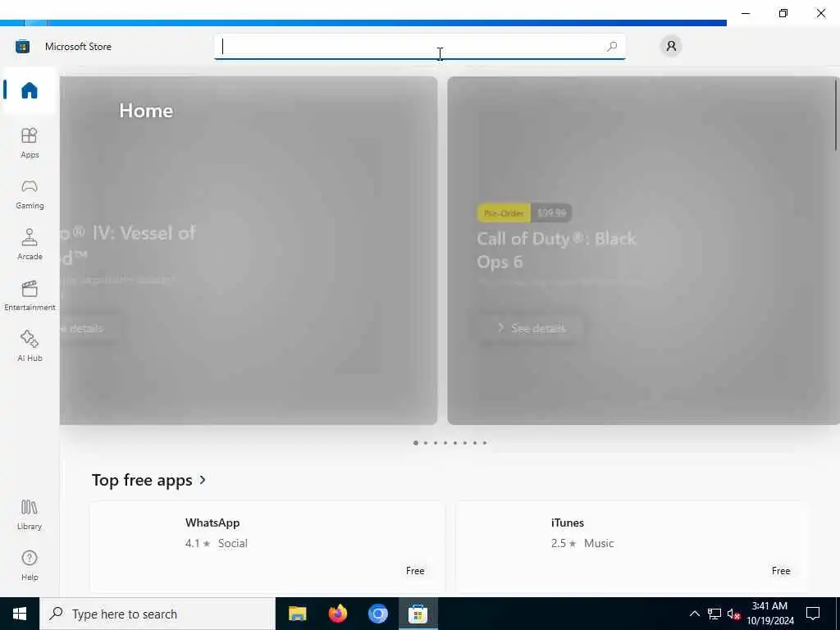Image resolution: width=840 pixels, height=630 pixels.
Task: Open the user account profile icon
Action: pyautogui.click(x=671, y=46)
